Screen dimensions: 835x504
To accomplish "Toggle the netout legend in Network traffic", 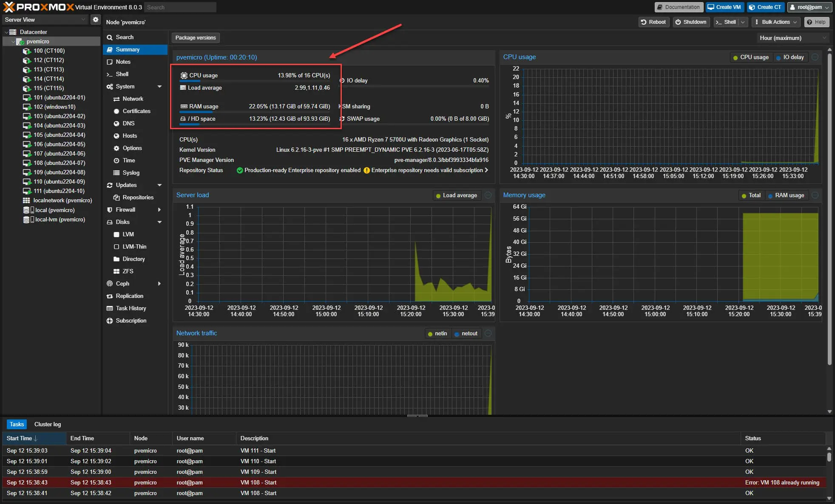I will click(x=466, y=334).
